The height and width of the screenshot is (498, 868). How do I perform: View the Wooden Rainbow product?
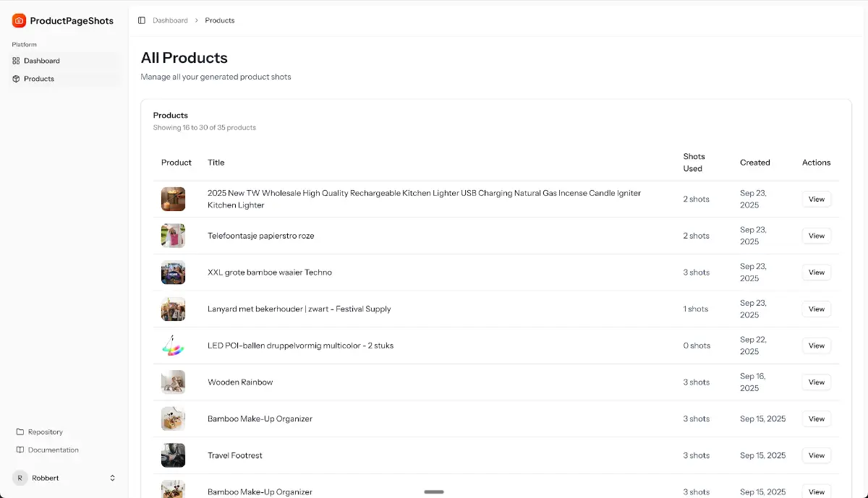(x=816, y=382)
